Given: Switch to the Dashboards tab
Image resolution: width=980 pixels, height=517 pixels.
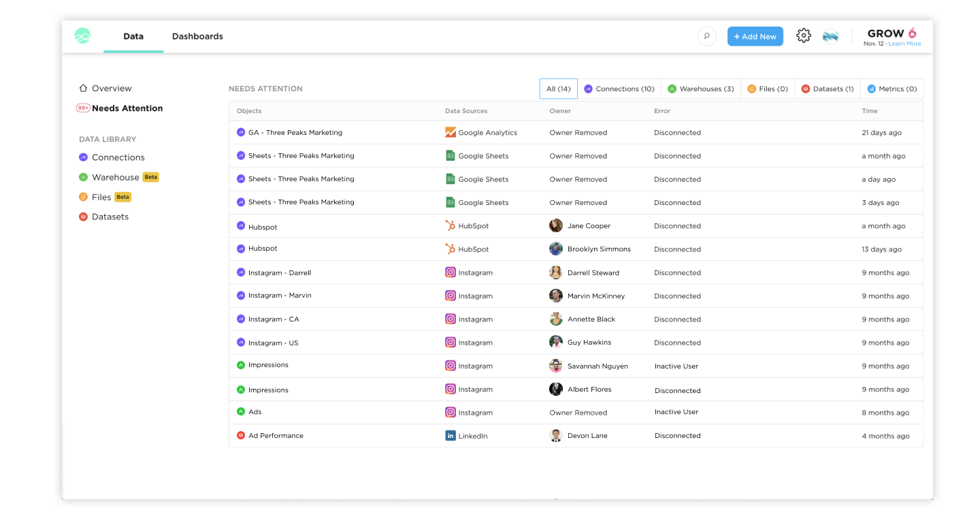Looking at the screenshot, I should click(197, 37).
